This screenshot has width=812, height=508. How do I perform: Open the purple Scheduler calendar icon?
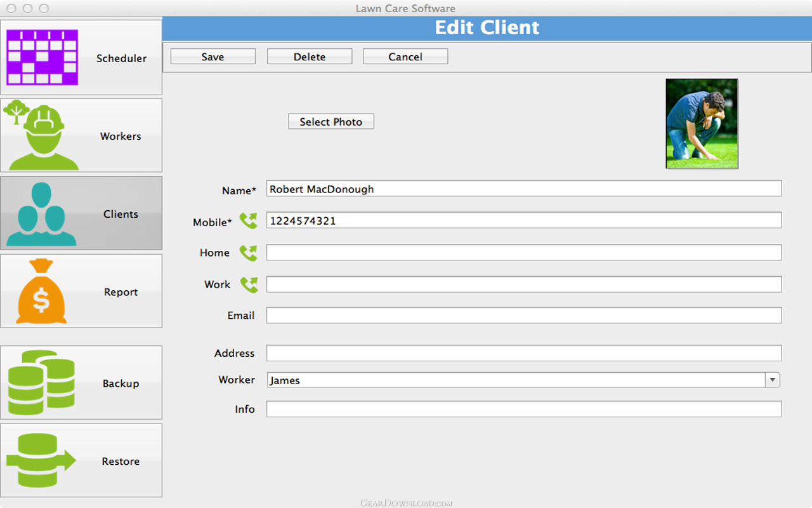pyautogui.click(x=42, y=57)
